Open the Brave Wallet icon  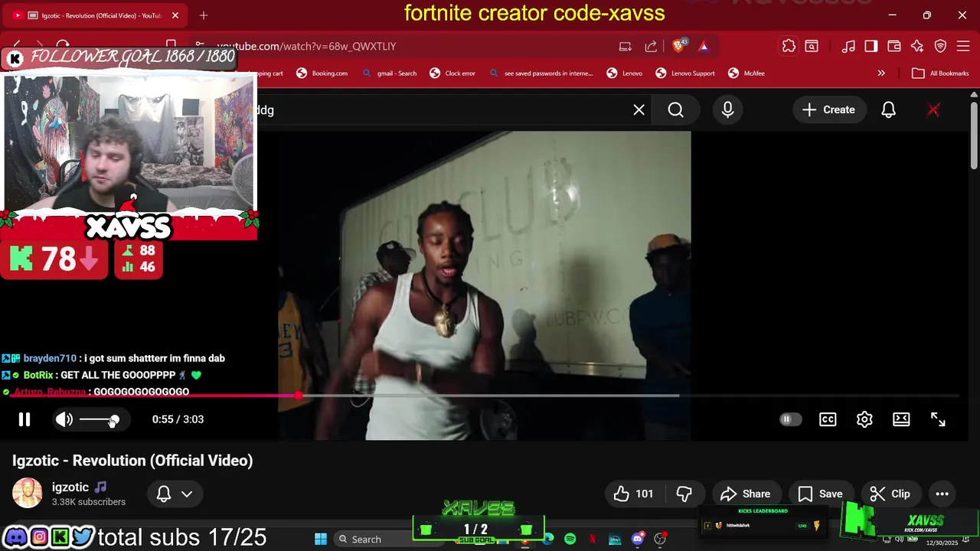894,46
